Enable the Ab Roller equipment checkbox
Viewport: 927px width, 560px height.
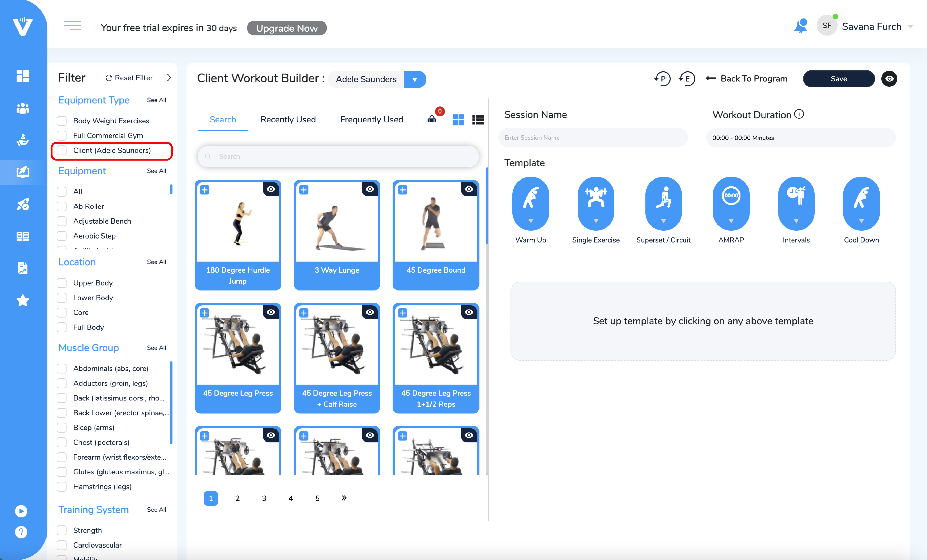[x=61, y=206]
